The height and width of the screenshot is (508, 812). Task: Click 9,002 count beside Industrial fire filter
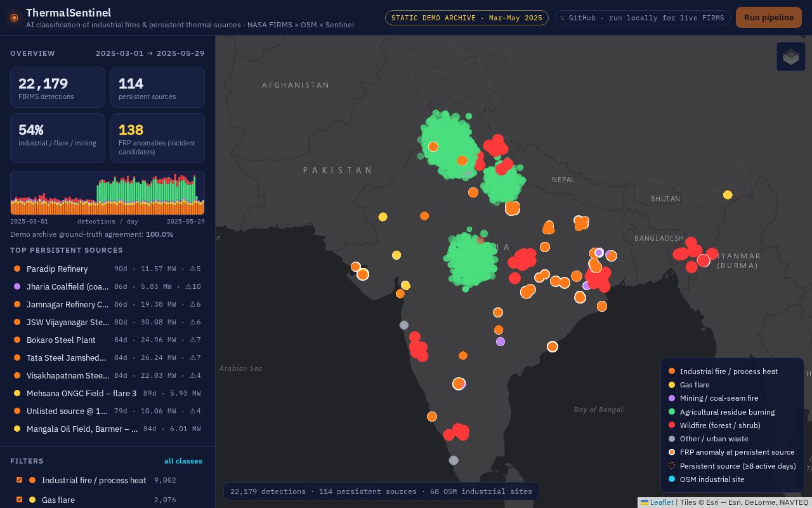coord(165,481)
